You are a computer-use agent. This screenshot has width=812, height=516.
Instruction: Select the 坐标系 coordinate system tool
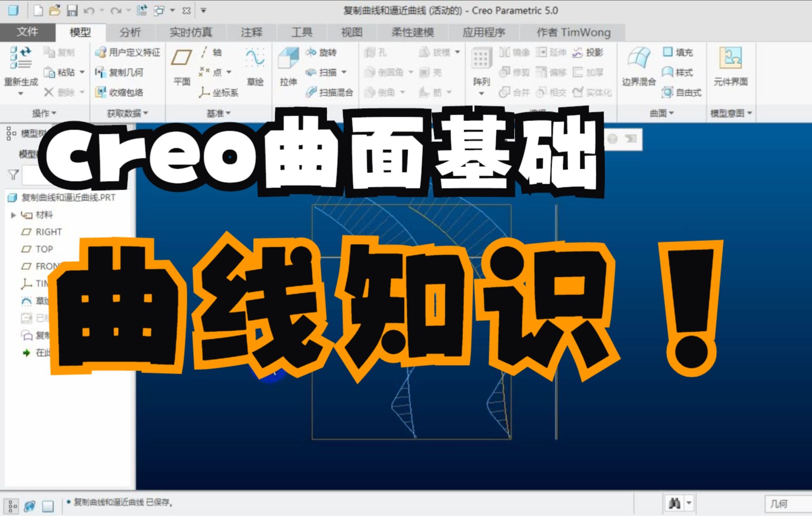[x=218, y=92]
